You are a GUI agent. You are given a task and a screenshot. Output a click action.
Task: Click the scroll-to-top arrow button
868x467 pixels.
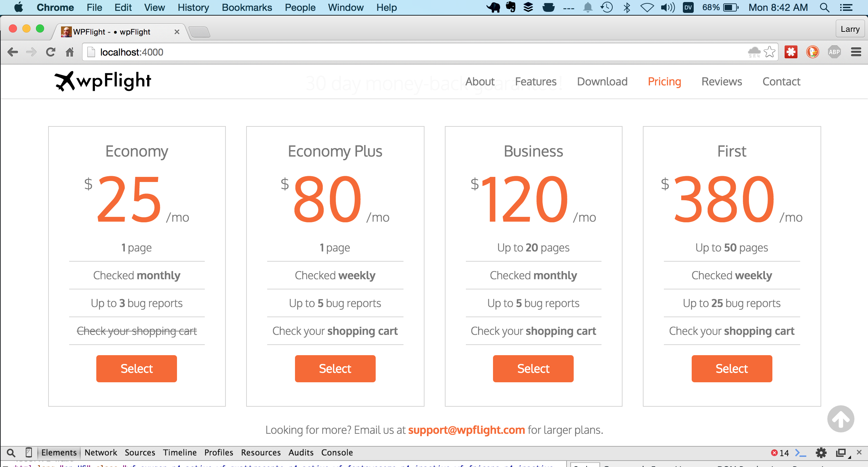(840, 419)
